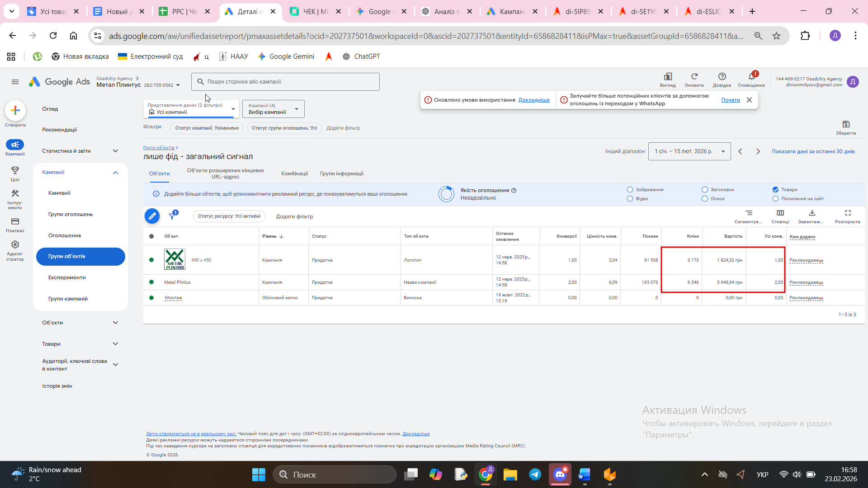Viewport: 868px width, 488px height.
Task: Switch to the Комбінації tab
Action: coord(294,174)
